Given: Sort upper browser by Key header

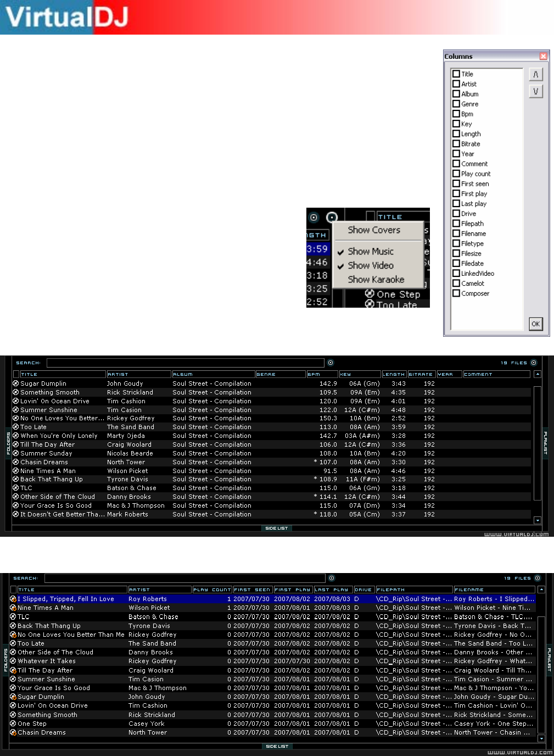Looking at the screenshot, I should click(x=360, y=374).
